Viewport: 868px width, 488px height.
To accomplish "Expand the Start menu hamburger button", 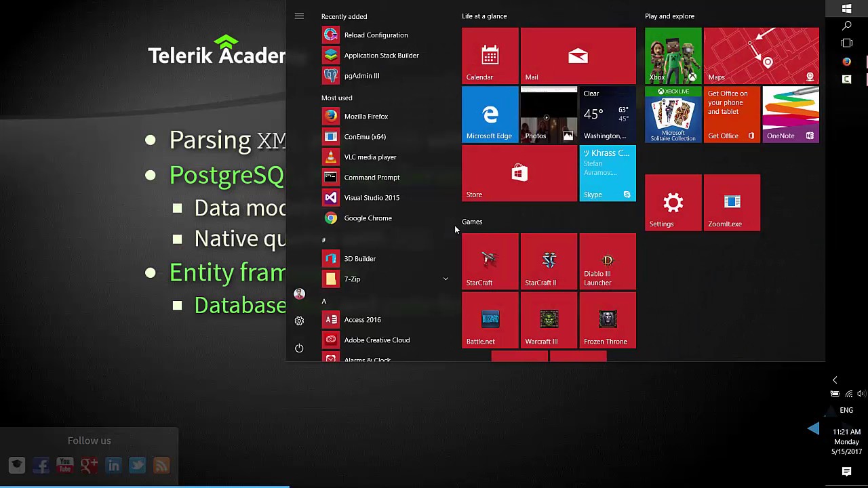I will point(299,16).
